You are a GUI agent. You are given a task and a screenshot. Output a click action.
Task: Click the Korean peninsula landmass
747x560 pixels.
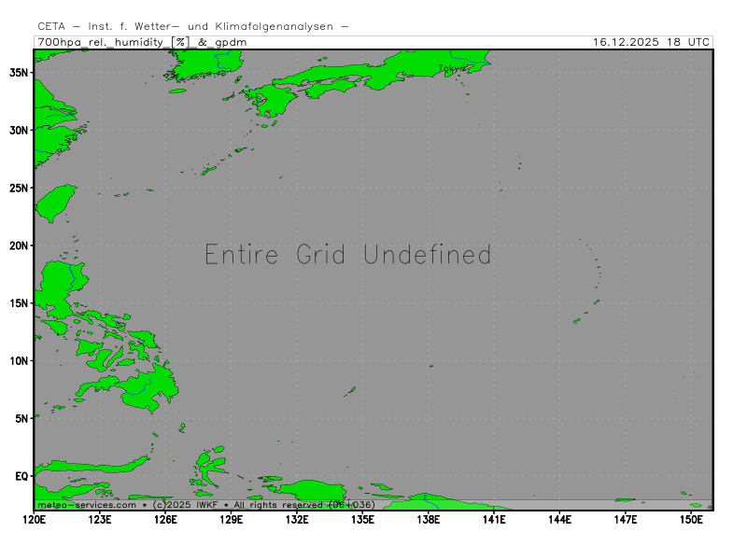click(194, 64)
